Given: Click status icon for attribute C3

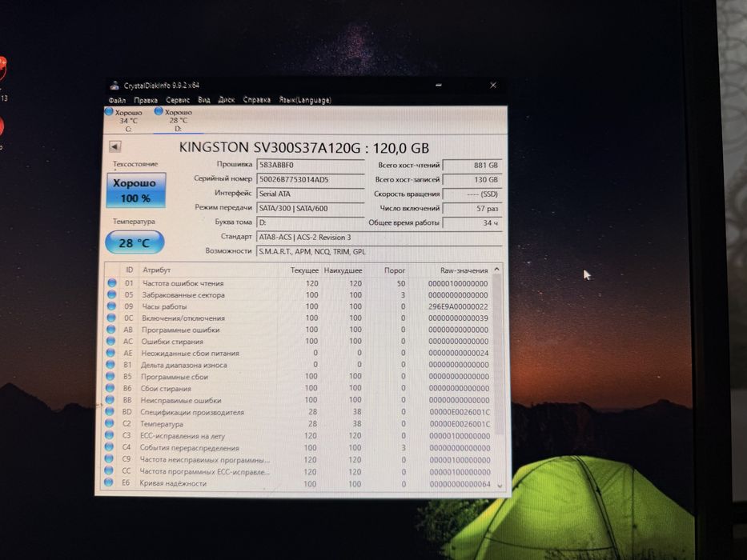Looking at the screenshot, I should 109,435.
